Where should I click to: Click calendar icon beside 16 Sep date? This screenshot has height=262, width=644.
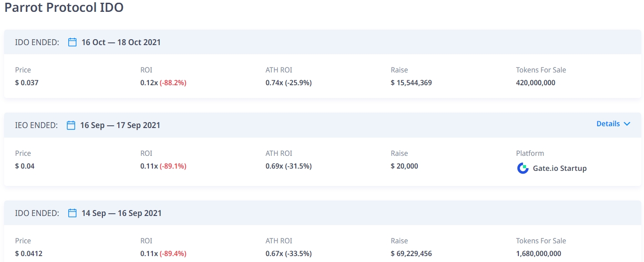(71, 125)
